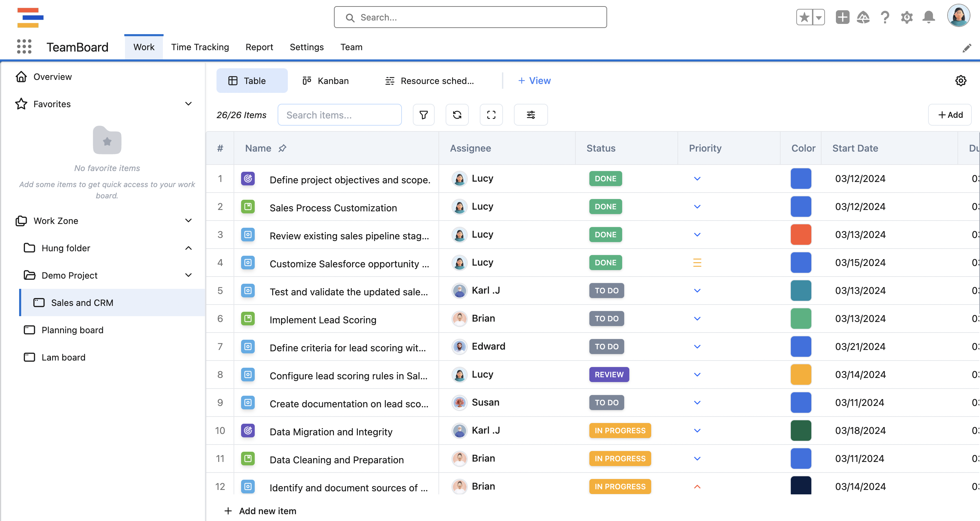The image size is (980, 521).
Task: Toggle the star favorites button in header
Action: coord(804,17)
